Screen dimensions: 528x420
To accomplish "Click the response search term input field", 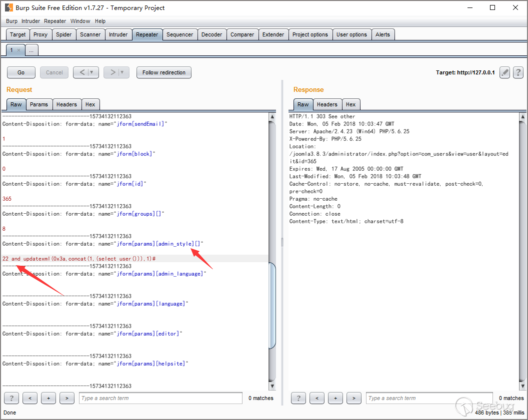I will pyautogui.click(x=429, y=398).
